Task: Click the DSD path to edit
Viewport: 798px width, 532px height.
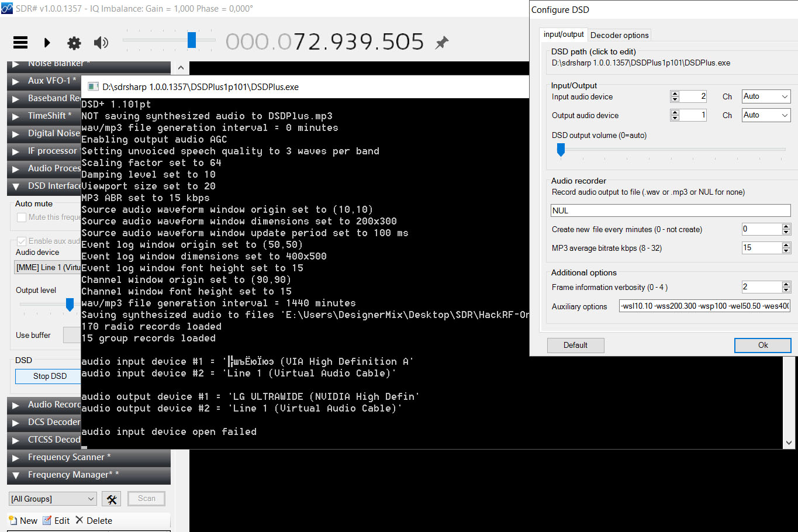Action: click(641, 63)
